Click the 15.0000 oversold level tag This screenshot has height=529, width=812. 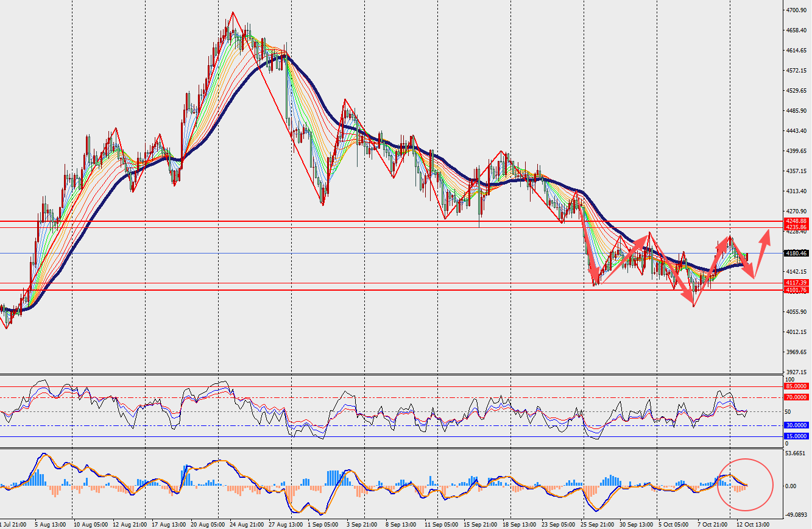(796, 436)
